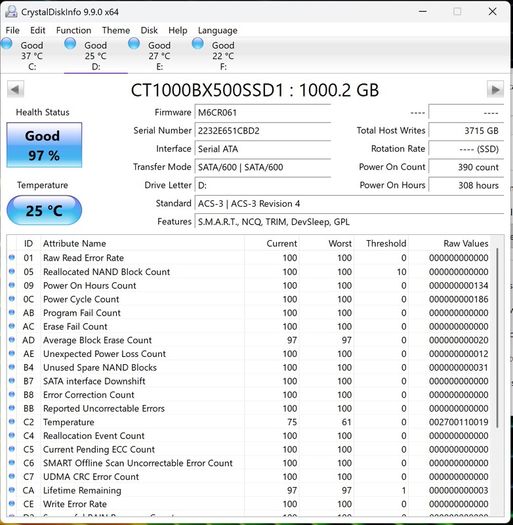Image resolution: width=513 pixels, height=525 pixels.
Task: Click the Raw Values column header
Action: pos(450,243)
